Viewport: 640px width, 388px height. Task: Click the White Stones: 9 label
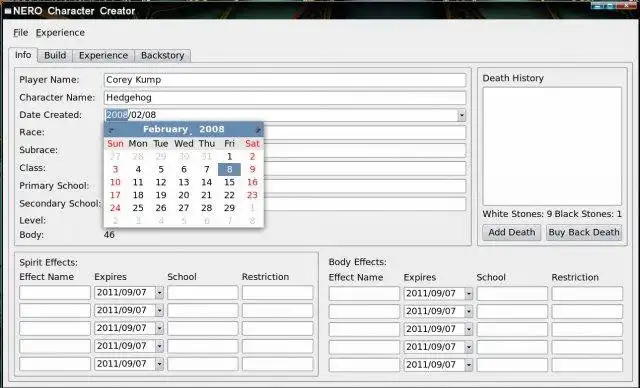517,214
